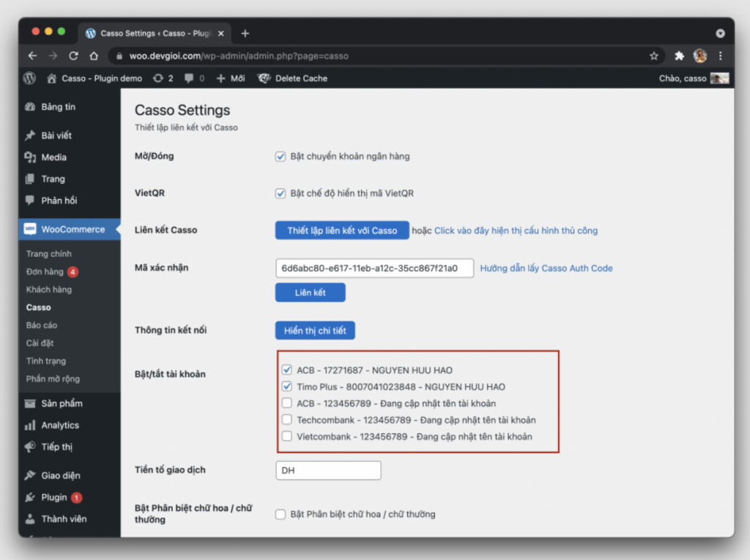Visit site Casso - Plugin demo

tap(94, 78)
